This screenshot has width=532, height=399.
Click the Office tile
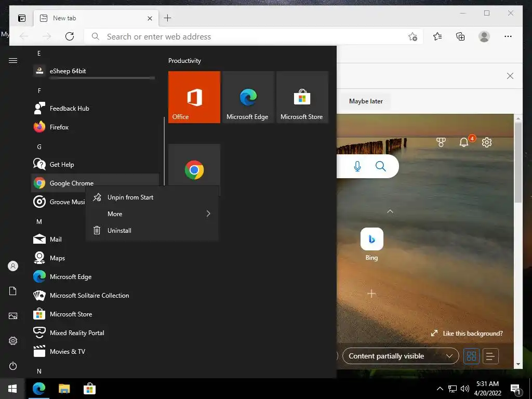coord(194,97)
